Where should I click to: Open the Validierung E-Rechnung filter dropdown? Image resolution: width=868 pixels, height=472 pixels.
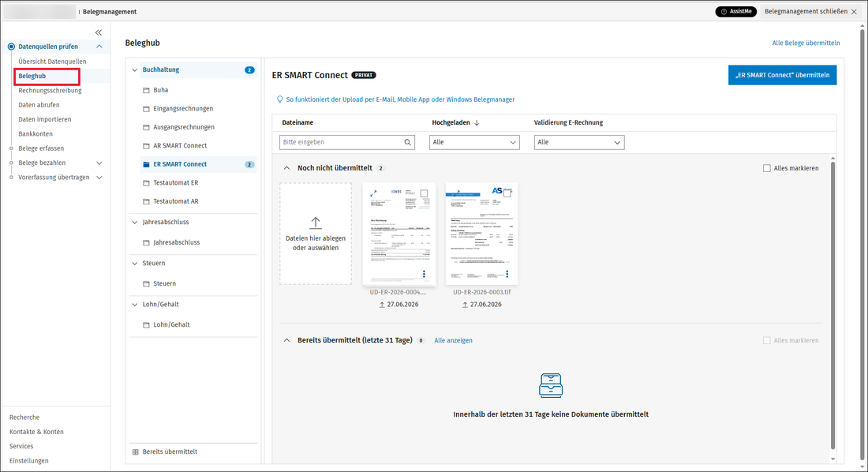579,142
